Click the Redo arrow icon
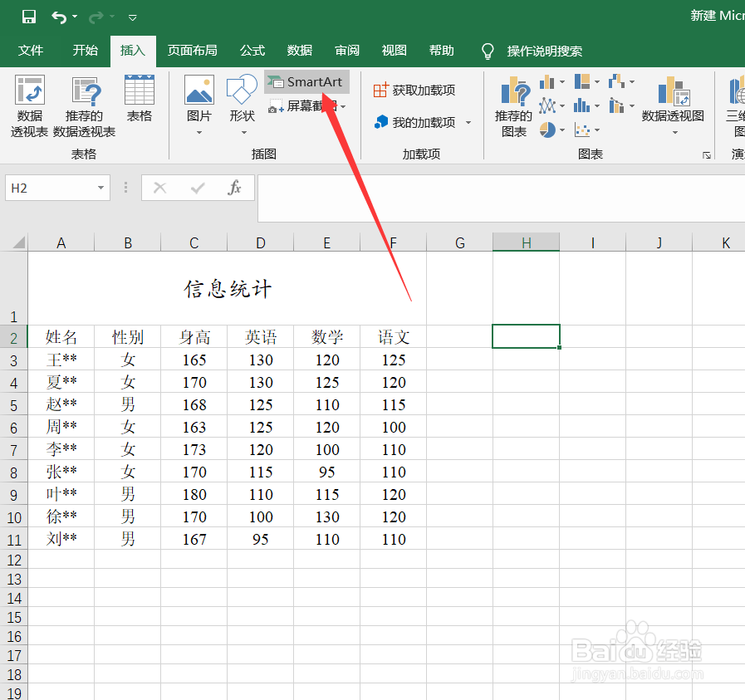745x700 pixels. 96,17
